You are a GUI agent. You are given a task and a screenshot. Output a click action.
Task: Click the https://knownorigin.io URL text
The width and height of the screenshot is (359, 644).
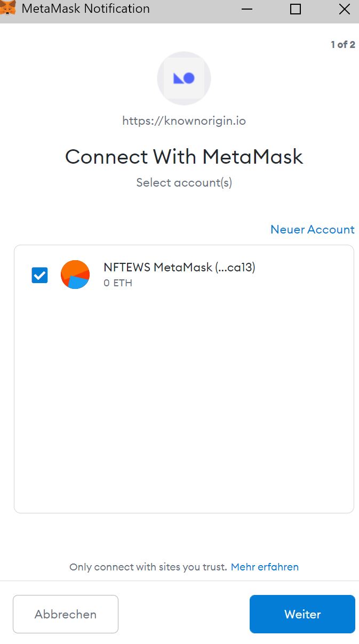coord(184,121)
